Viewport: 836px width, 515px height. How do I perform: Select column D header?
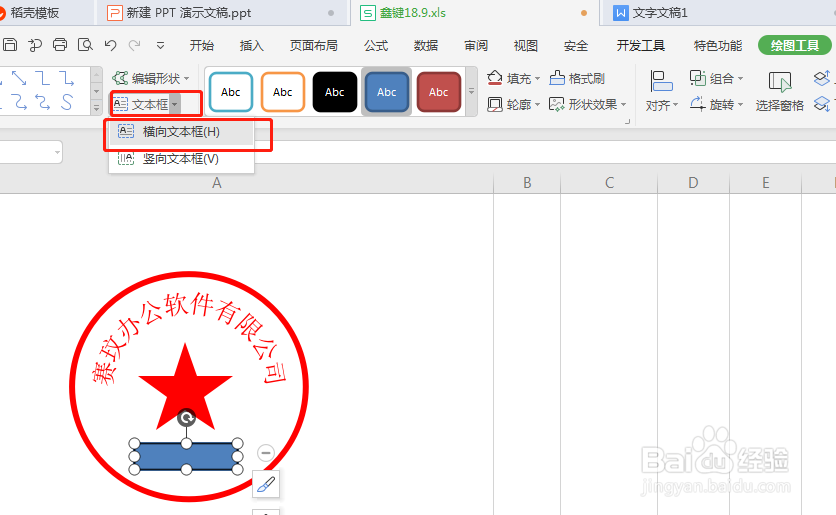[x=693, y=183]
